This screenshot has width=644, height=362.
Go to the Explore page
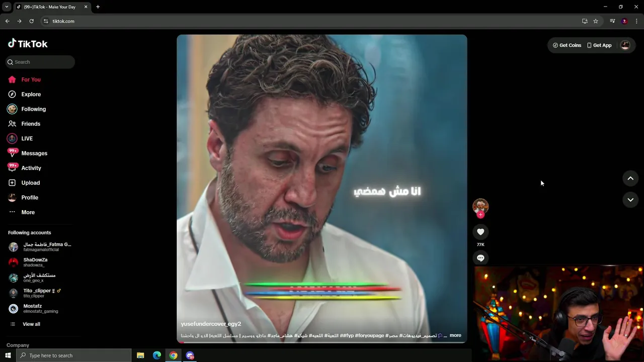point(31,94)
